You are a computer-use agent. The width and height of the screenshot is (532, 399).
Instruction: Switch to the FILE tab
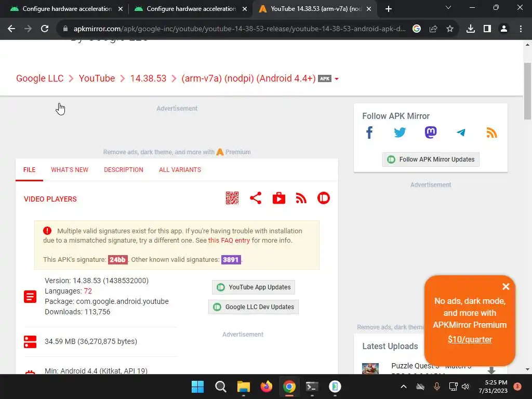coord(29,170)
